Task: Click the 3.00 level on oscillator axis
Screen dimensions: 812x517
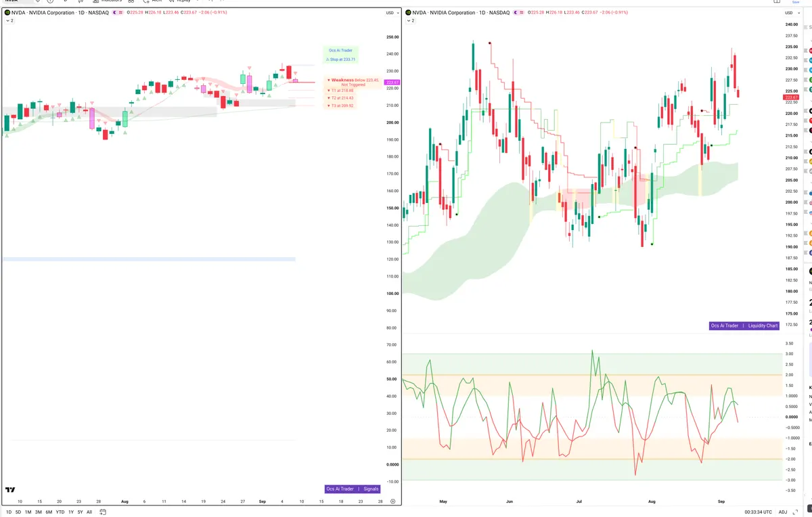Action: coord(789,354)
